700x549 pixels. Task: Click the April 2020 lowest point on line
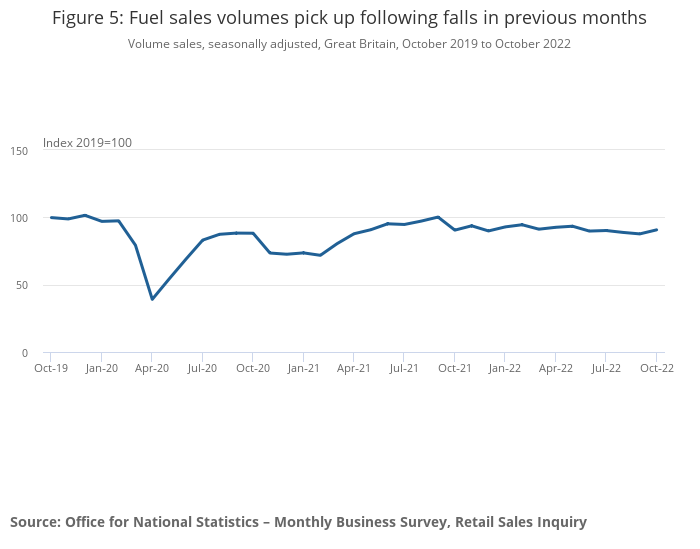tap(152, 299)
